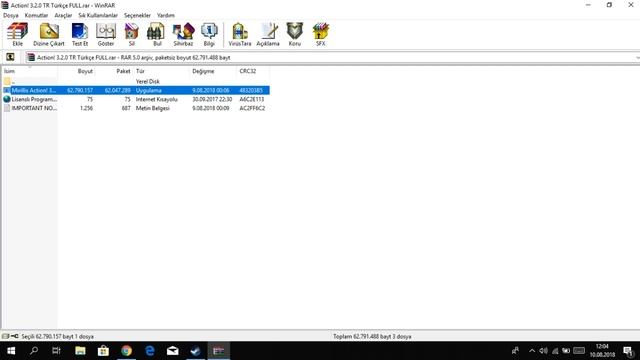Open Chrome from the taskbar

127,351
